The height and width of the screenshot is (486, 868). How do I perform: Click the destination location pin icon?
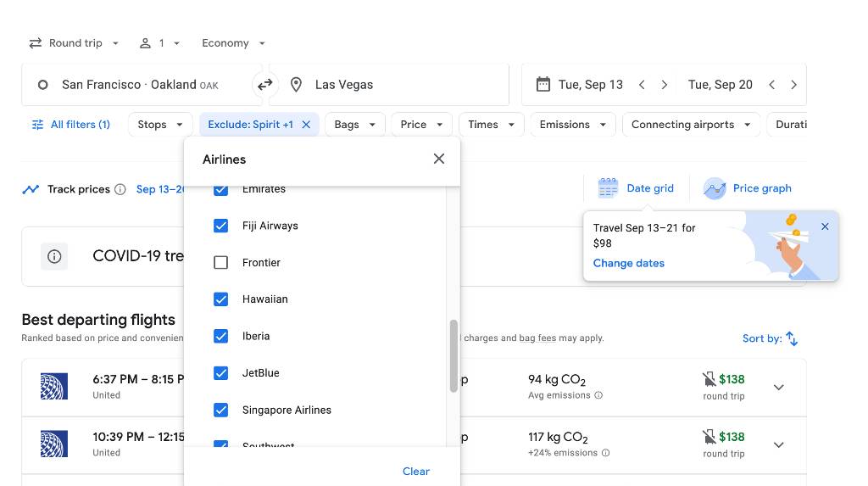(x=296, y=85)
